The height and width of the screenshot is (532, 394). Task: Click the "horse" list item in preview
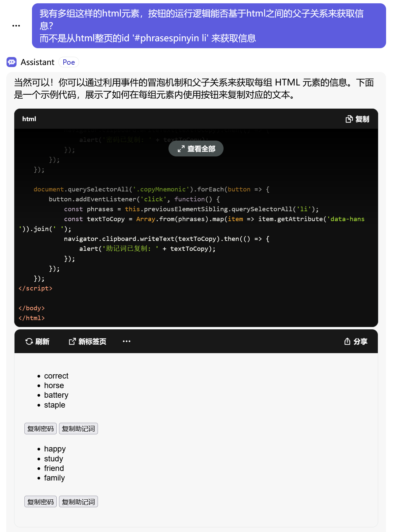click(x=54, y=385)
